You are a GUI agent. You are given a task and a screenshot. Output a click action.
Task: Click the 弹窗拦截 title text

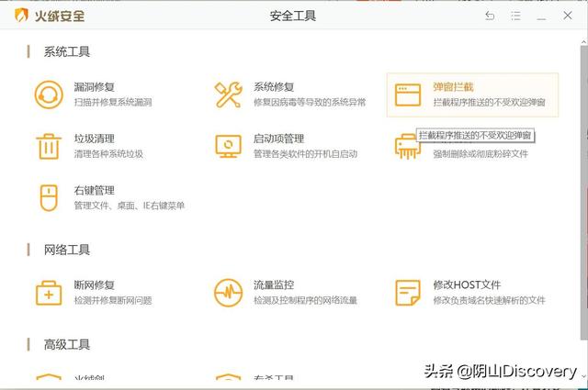(453, 87)
